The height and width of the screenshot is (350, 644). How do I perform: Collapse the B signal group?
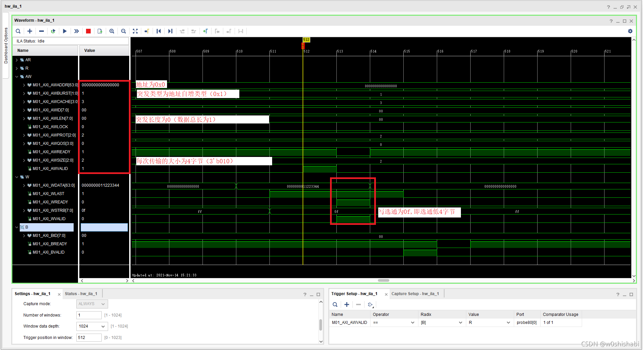tap(17, 227)
